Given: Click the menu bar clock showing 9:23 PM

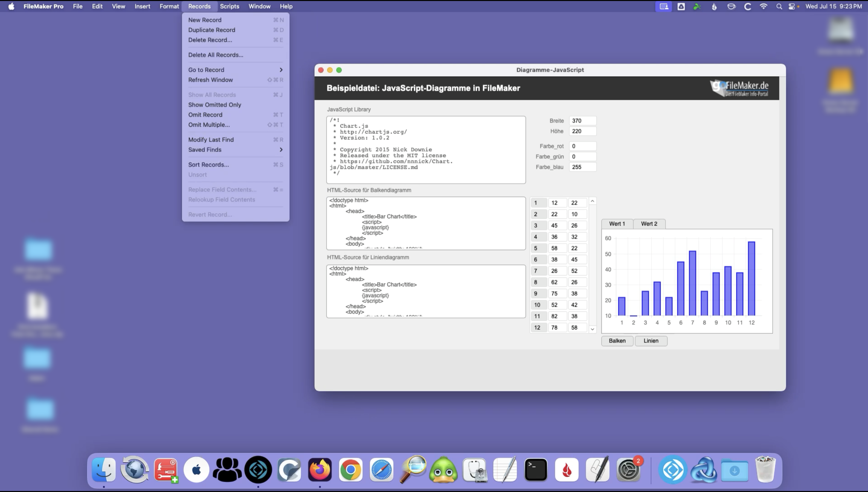Looking at the screenshot, I should point(834,6).
